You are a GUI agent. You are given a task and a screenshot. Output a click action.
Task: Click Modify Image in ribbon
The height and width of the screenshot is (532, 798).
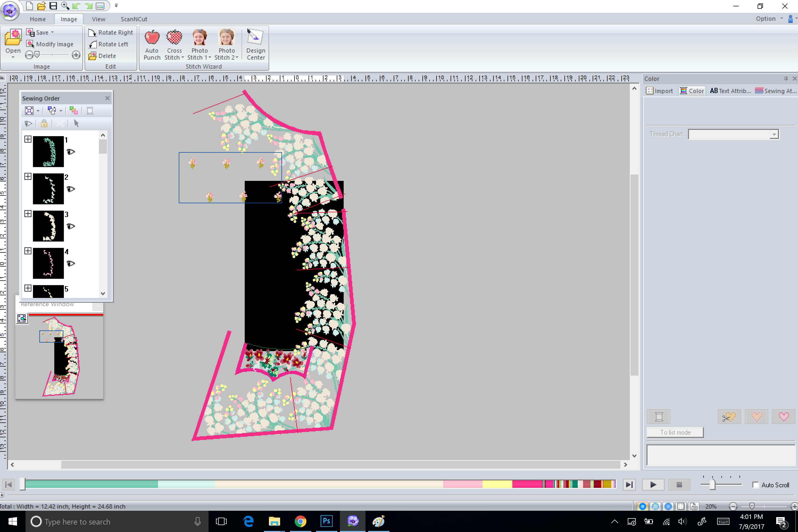click(50, 44)
